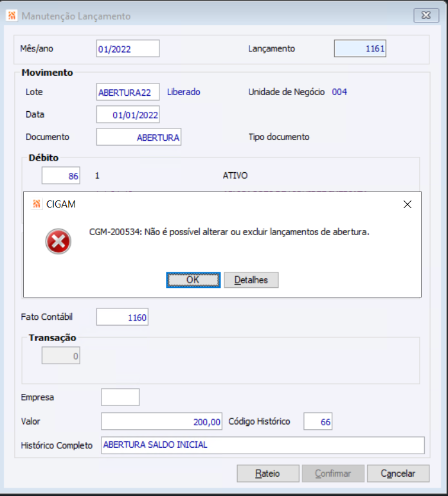Click the Documento field ABERTURA

tap(139, 137)
